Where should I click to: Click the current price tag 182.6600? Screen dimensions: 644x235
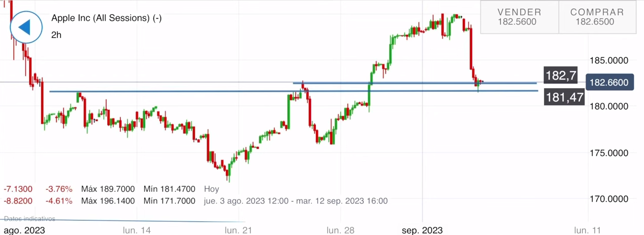click(609, 83)
